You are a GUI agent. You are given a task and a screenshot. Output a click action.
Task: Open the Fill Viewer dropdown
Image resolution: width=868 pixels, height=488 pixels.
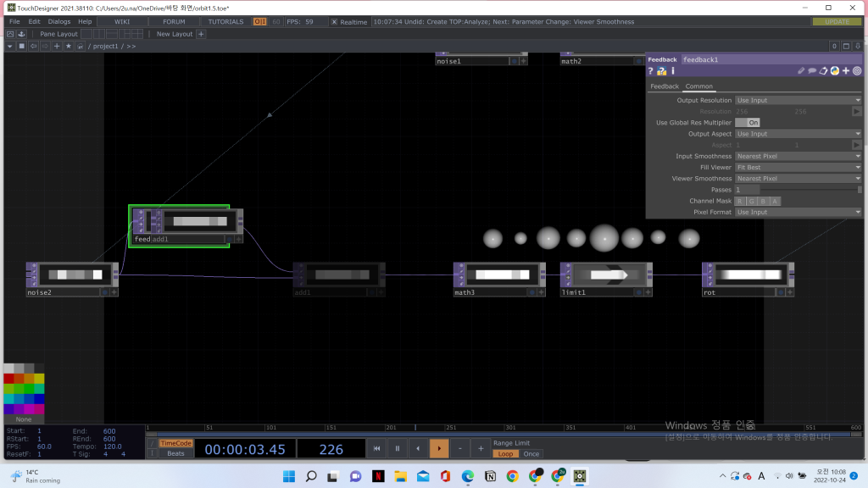798,167
